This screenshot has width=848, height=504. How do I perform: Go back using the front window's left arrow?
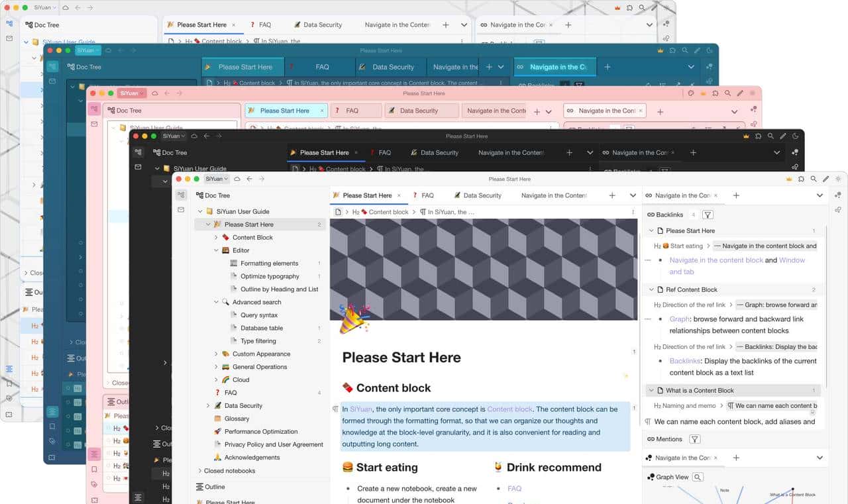250,179
